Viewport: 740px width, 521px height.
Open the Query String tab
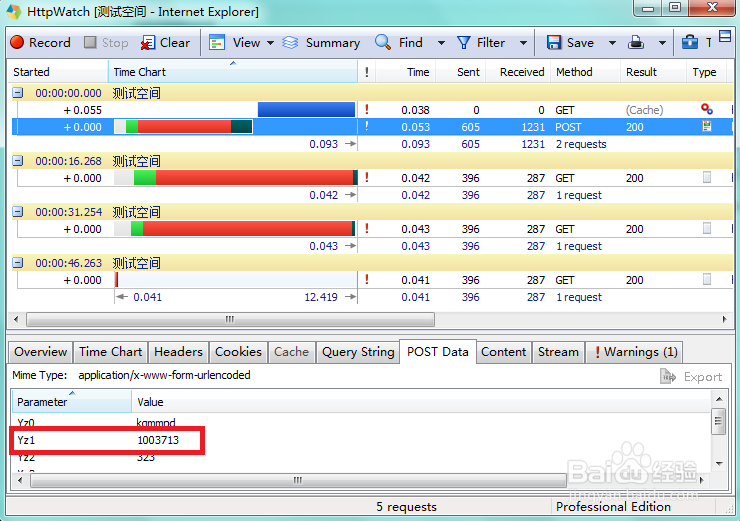[358, 352]
